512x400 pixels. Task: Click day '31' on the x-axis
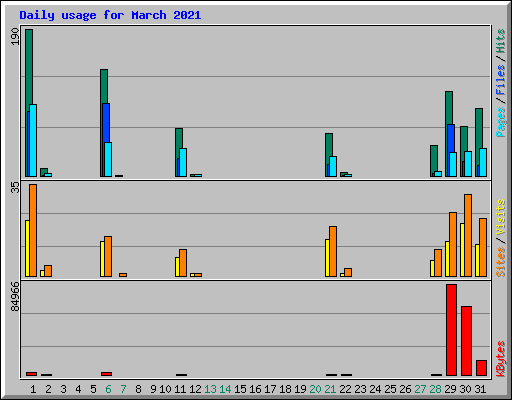pos(480,389)
